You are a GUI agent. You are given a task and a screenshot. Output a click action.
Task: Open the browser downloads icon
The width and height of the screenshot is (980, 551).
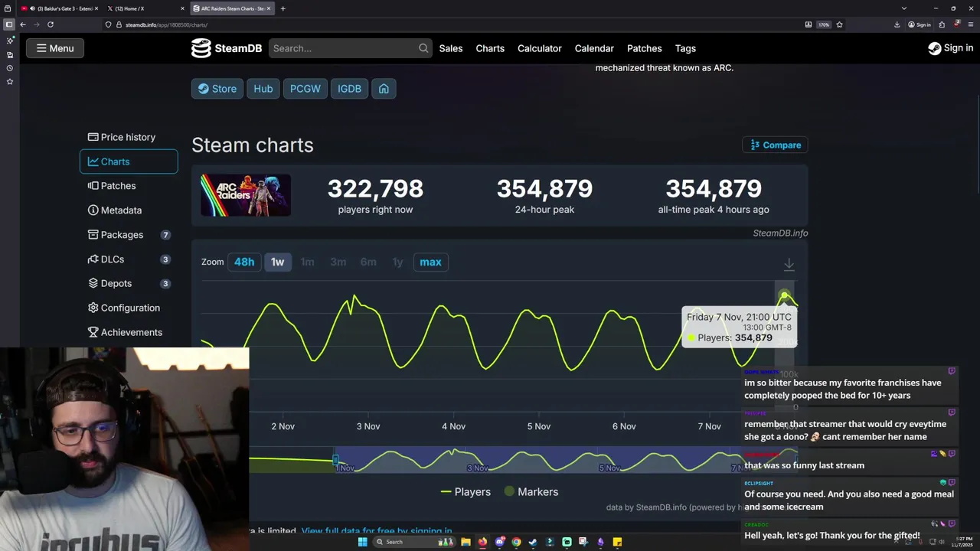[x=897, y=24]
